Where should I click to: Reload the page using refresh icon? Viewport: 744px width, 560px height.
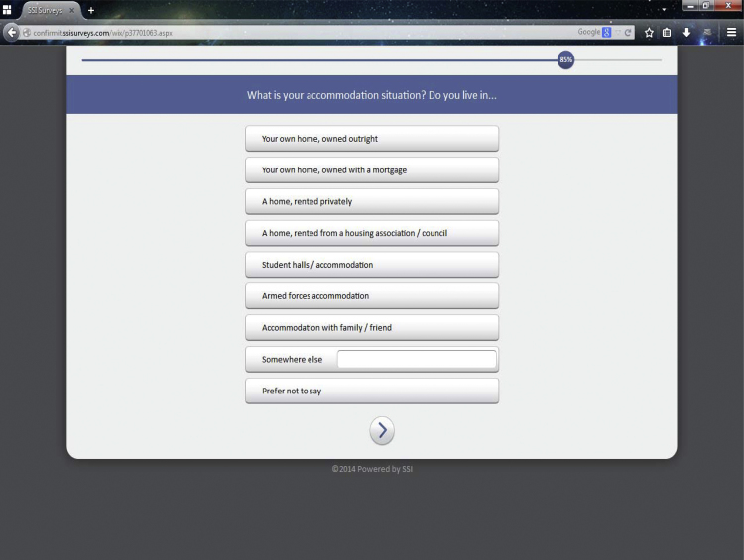628,32
